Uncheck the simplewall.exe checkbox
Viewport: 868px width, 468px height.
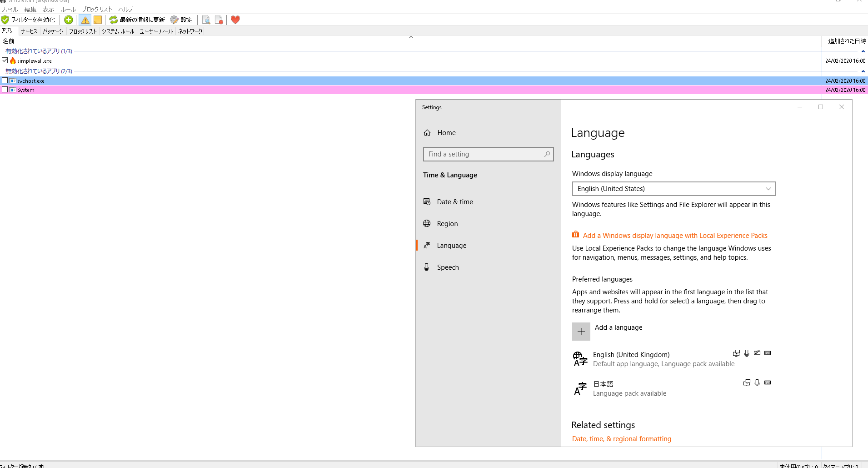coord(5,60)
